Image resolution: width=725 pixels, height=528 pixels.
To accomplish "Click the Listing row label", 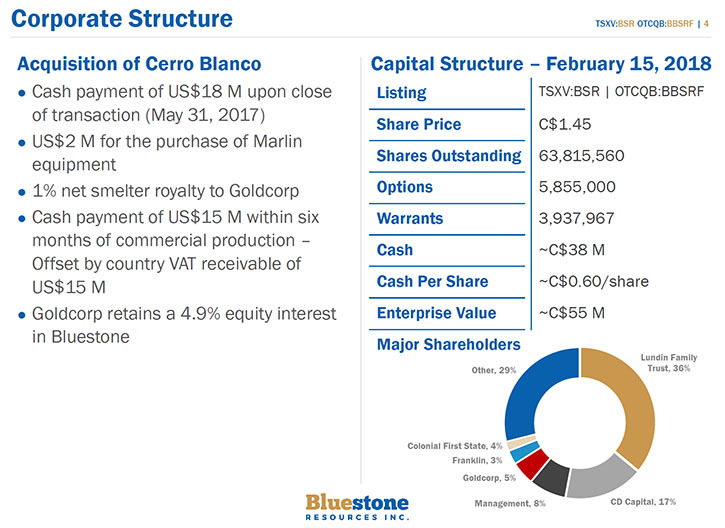I will 401,93.
